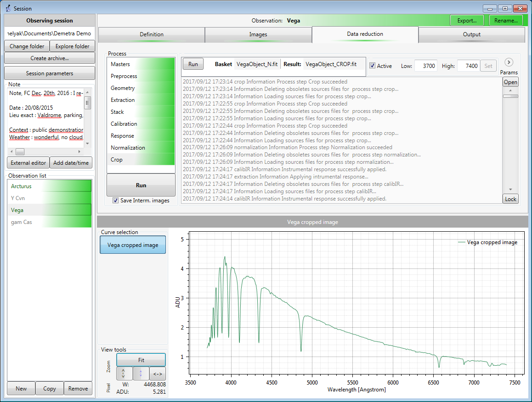Viewport: 532px width, 402px height.
Task: Open the Output tab
Action: pyautogui.click(x=472, y=34)
